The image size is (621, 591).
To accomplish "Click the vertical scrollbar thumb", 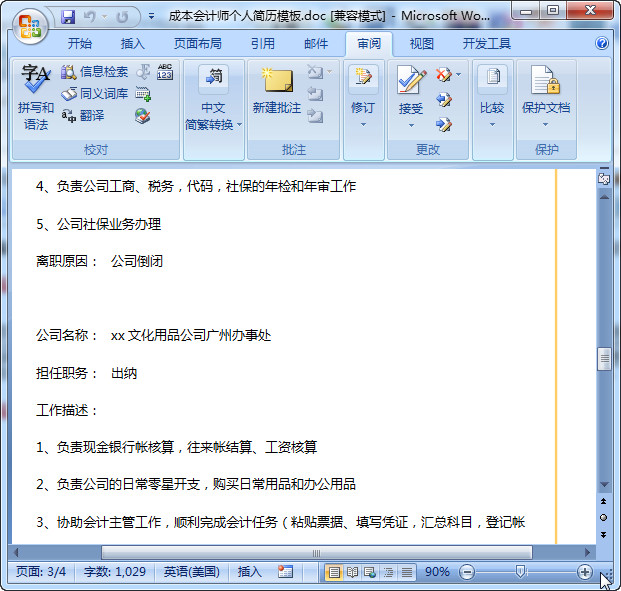I will (604, 359).
